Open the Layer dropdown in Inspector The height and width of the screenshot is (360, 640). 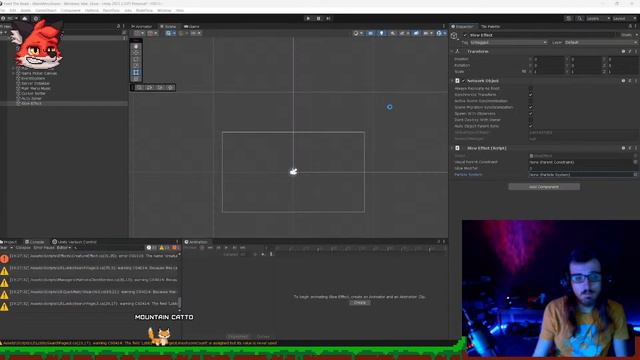click(600, 42)
